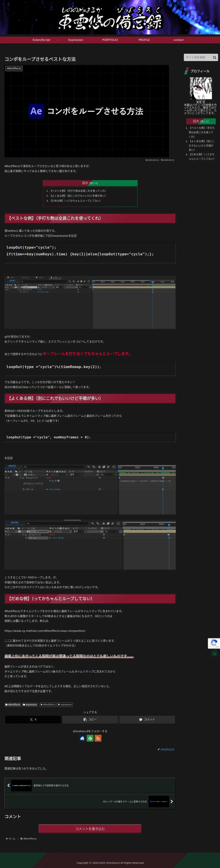The width and height of the screenshot is (220, 868).
Task: Click the 00059 timeline screenshot image
Action: 90,490
